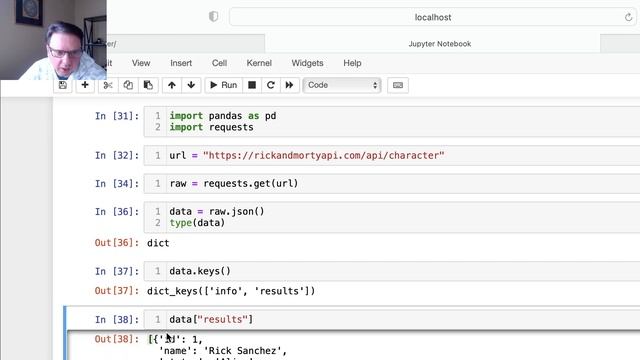Click the Out[38] prompt label
Screen dimensions: 640x360
117,339
